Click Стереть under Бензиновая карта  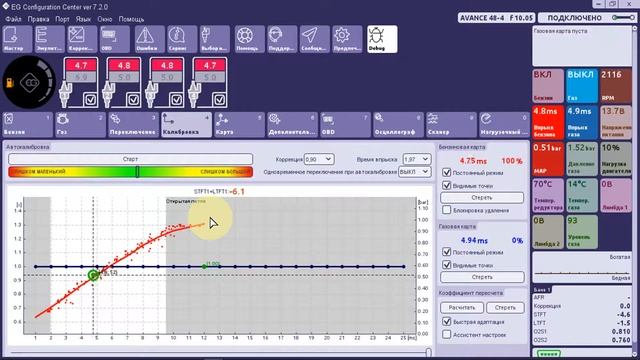pos(482,198)
